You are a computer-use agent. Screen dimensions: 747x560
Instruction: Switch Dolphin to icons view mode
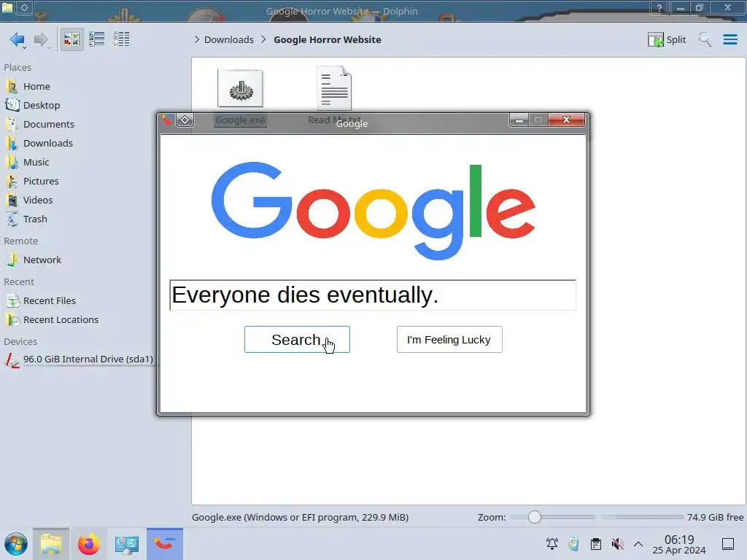click(71, 39)
